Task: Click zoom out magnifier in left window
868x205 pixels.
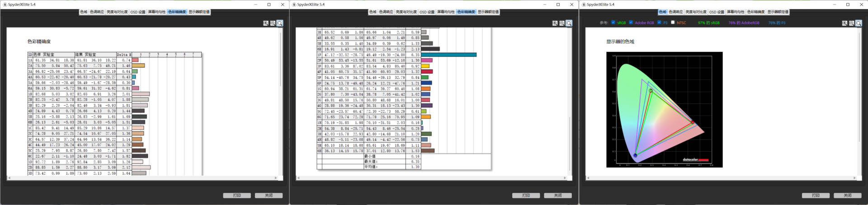Action: click(273, 23)
